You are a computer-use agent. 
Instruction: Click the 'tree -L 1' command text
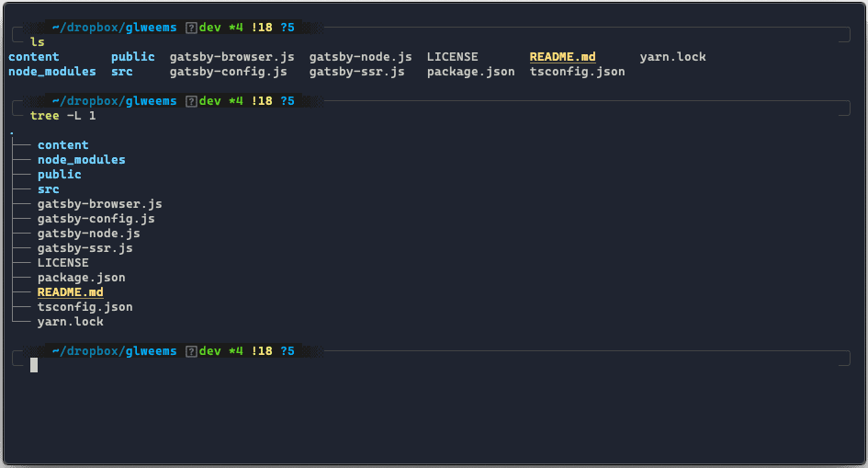coord(62,116)
